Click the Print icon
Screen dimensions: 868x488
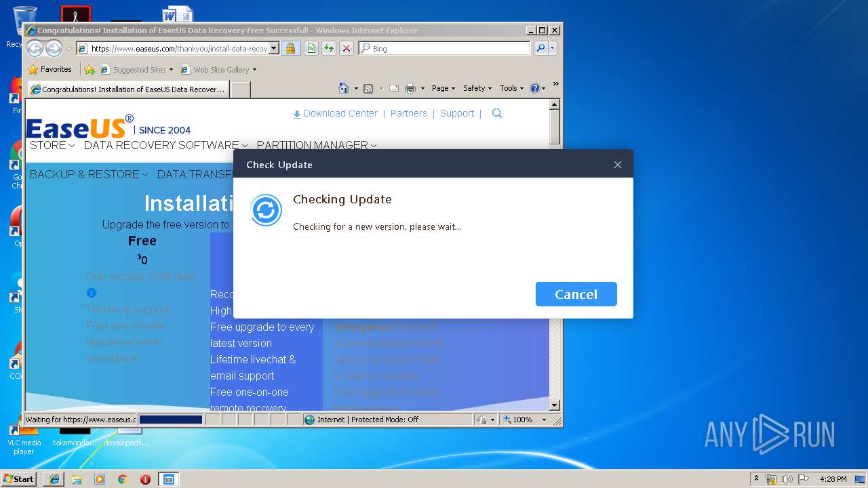410,88
